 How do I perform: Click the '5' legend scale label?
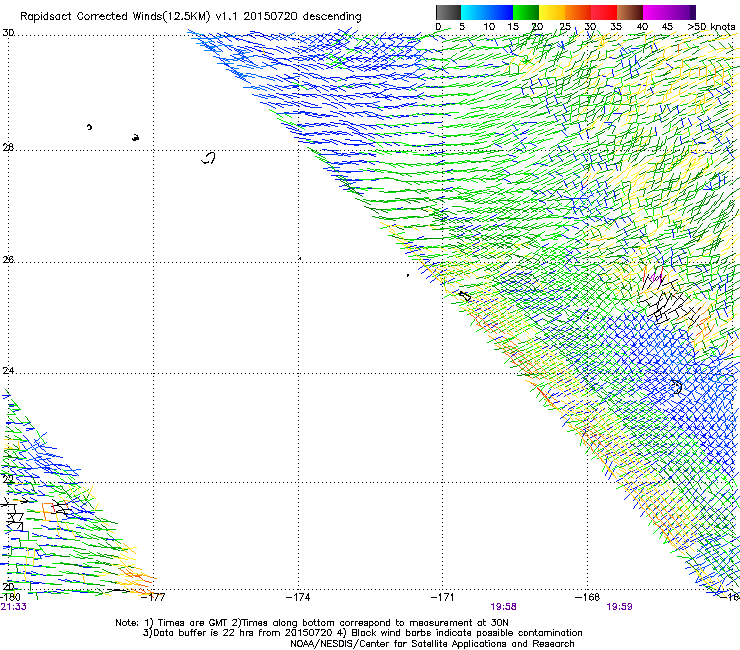point(462,27)
